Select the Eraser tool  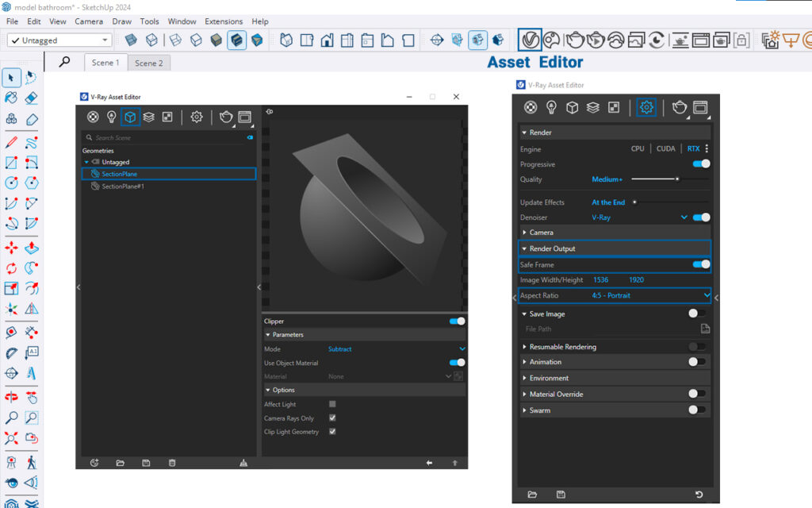[32, 98]
